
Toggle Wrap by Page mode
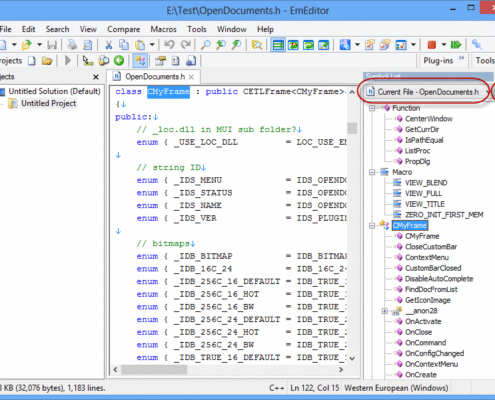click(x=324, y=45)
